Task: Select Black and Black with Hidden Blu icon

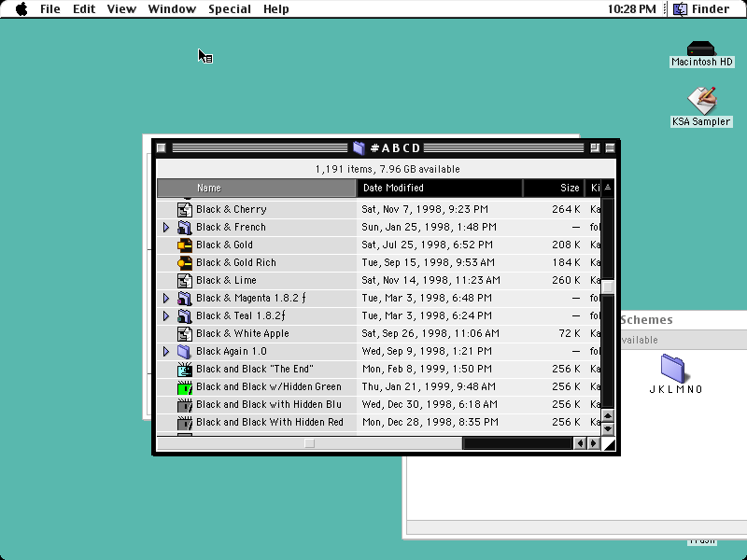Action: click(184, 404)
